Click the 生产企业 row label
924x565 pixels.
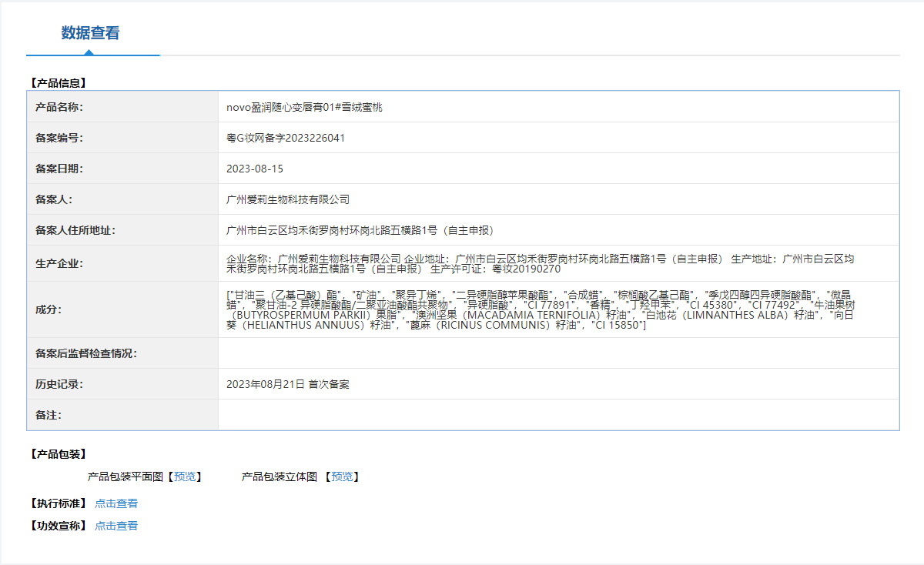(x=59, y=263)
